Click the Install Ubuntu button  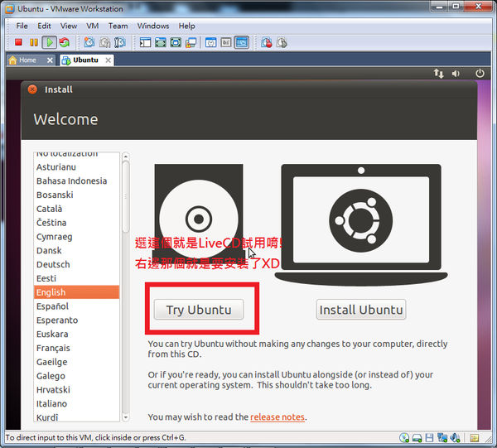point(361,310)
